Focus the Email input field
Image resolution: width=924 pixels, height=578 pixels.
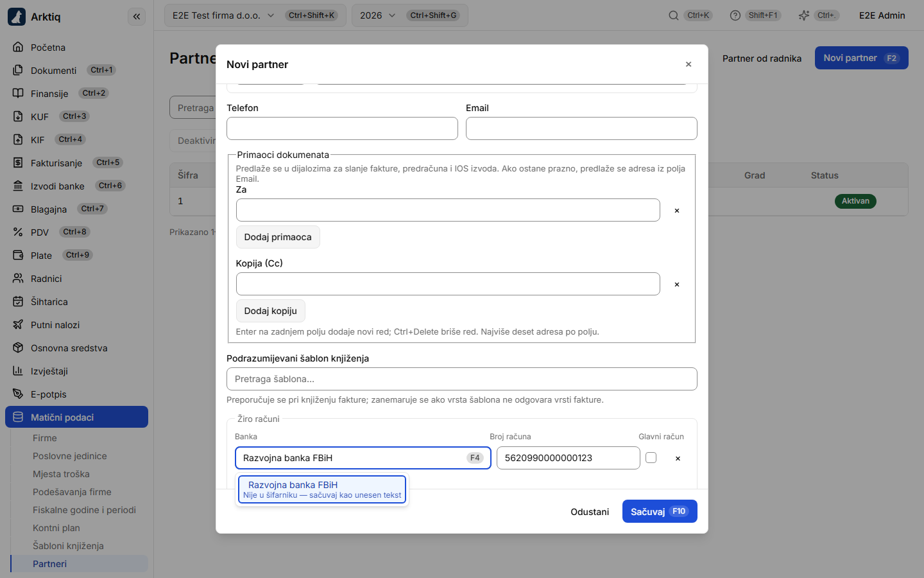581,128
